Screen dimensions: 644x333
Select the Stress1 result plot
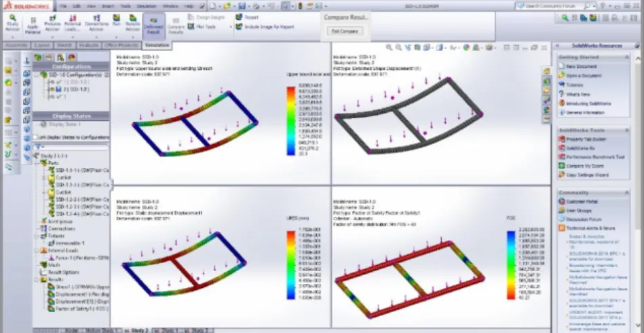click(x=78, y=287)
